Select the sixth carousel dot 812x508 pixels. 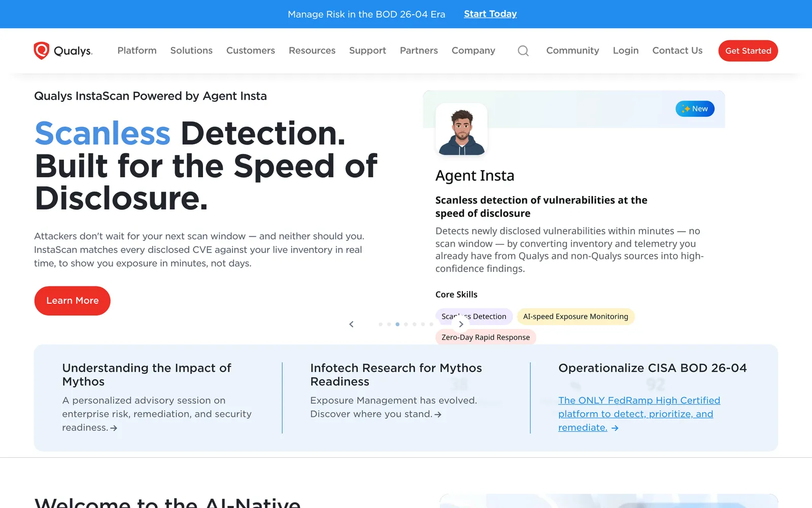tap(423, 324)
